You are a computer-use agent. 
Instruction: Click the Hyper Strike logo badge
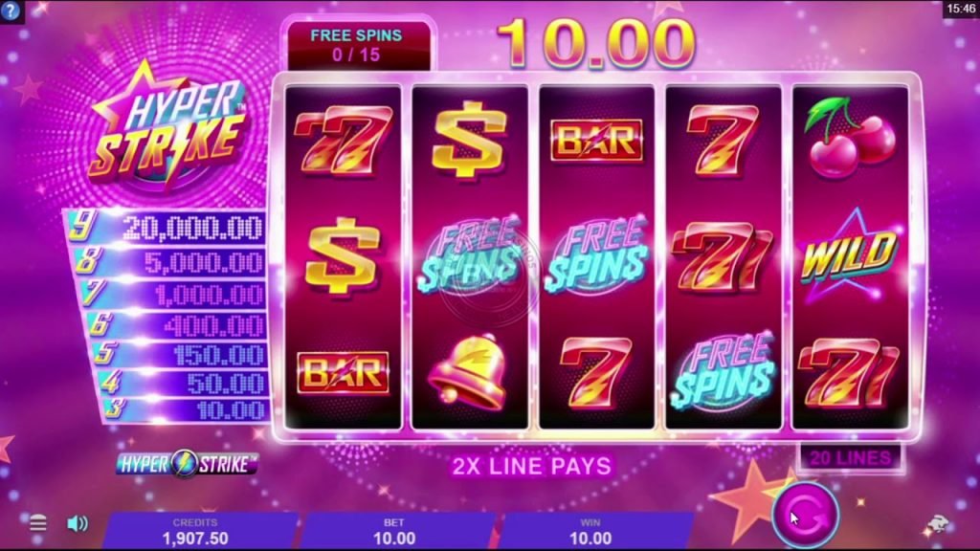pos(187,464)
